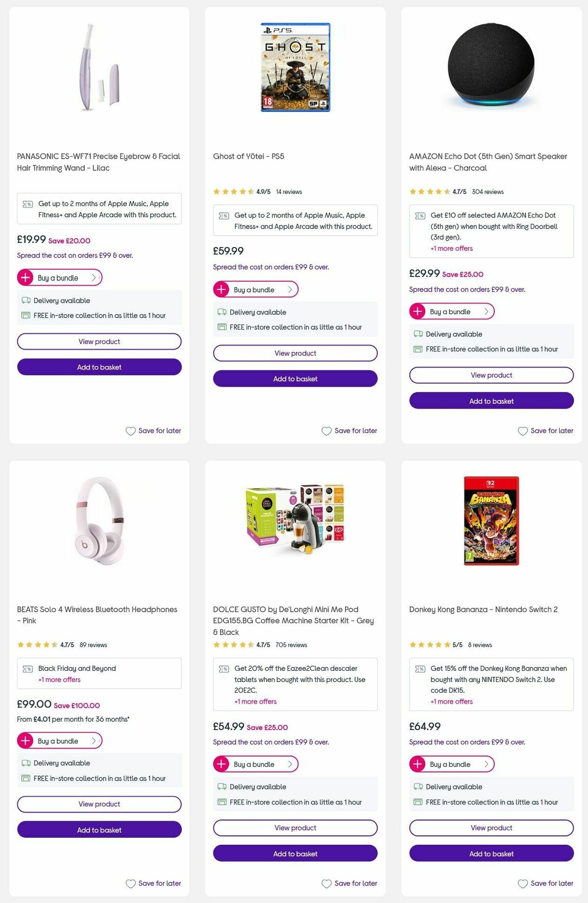The height and width of the screenshot is (903, 588).
Task: View the Beats Solo 4 product page
Action: click(99, 804)
